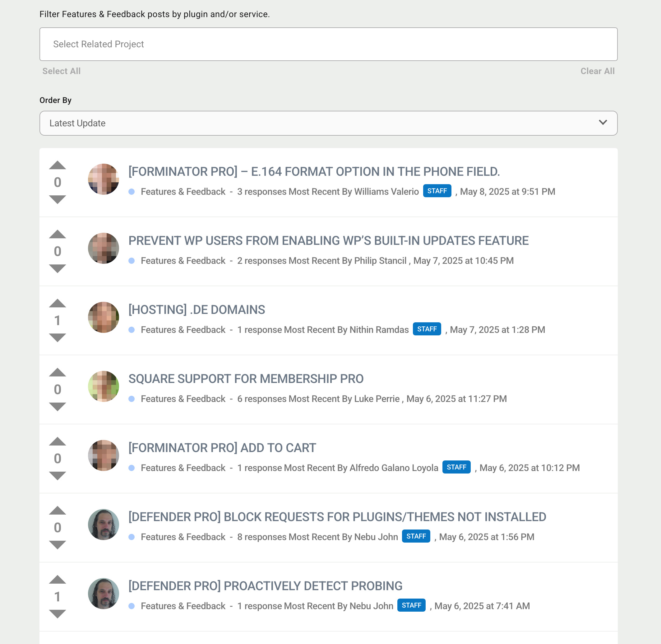Click date 'May 7, 2025 at 10:45 PM'
661x644 pixels.
click(463, 261)
